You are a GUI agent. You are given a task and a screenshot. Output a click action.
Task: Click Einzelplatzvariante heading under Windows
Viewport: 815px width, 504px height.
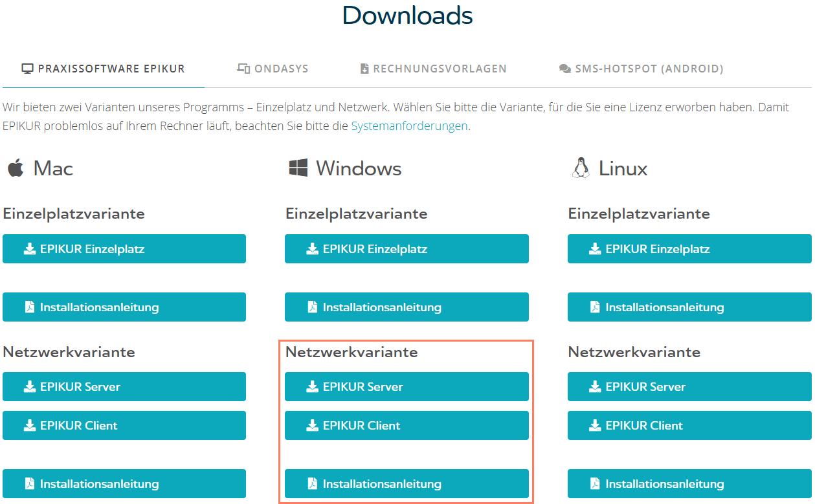[x=357, y=214]
